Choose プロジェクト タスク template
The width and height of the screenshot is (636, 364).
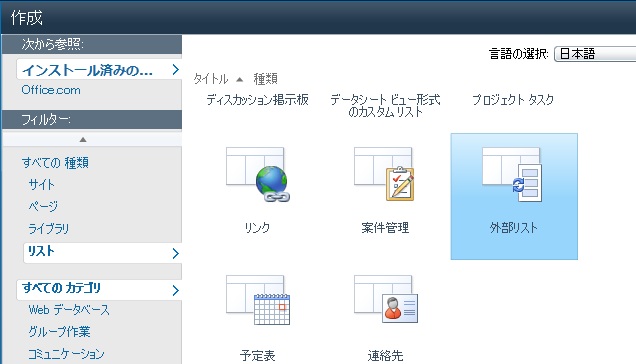(x=513, y=100)
